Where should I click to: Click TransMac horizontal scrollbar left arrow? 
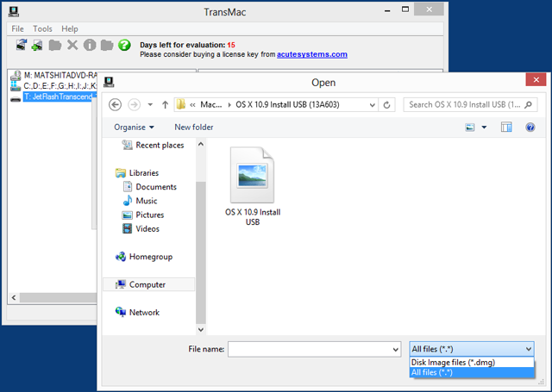pyautogui.click(x=14, y=298)
